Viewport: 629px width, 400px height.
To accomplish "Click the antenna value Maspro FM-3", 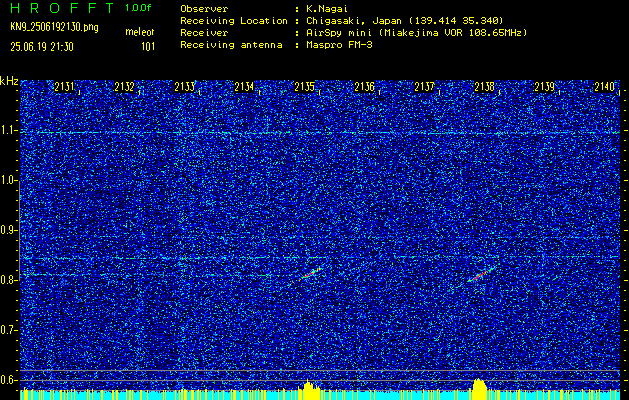I will click(339, 45).
